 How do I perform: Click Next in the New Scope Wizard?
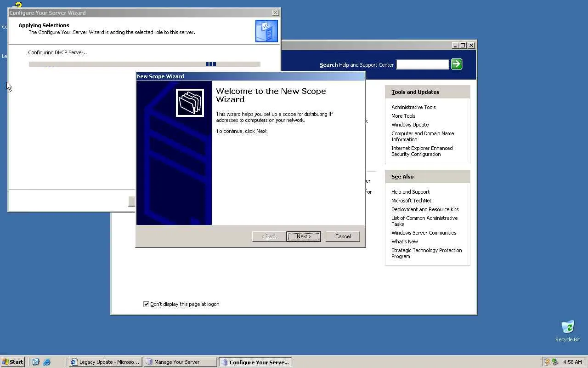click(x=303, y=236)
